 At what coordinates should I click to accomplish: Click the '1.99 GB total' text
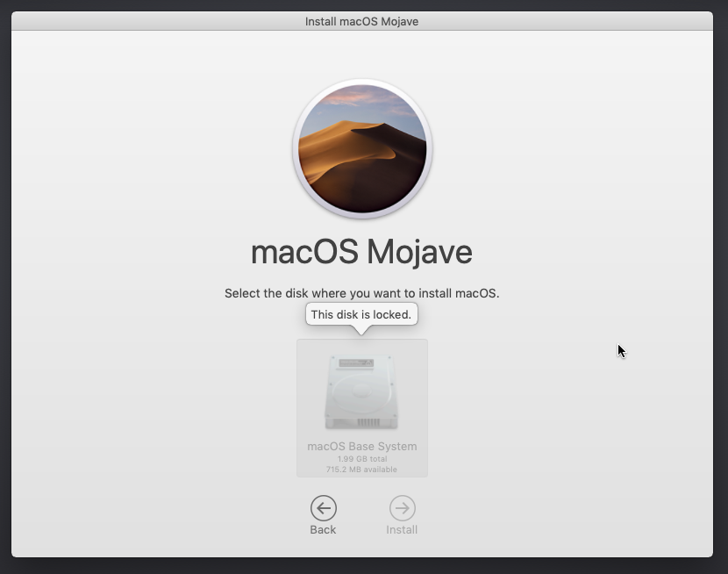[x=362, y=459]
